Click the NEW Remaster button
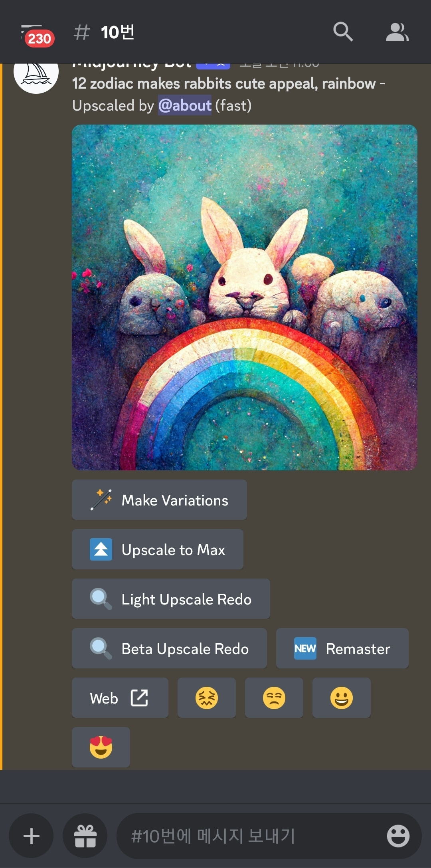 pos(342,648)
